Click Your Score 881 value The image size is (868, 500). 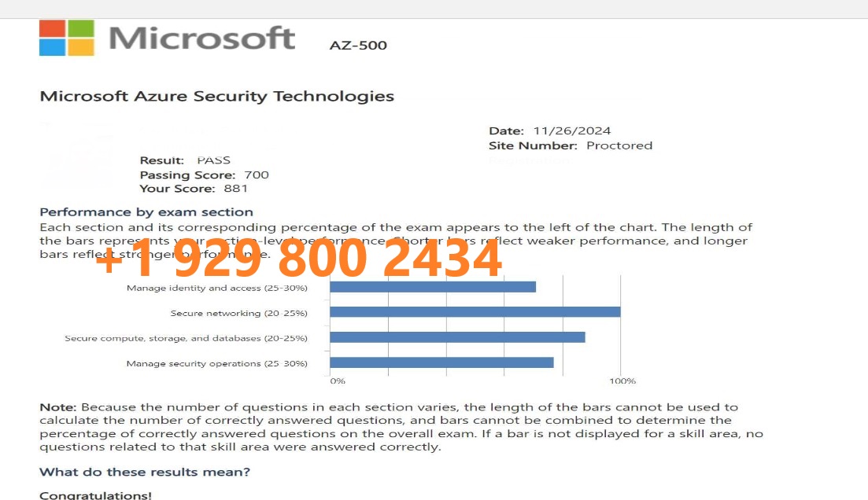pyautogui.click(x=236, y=189)
